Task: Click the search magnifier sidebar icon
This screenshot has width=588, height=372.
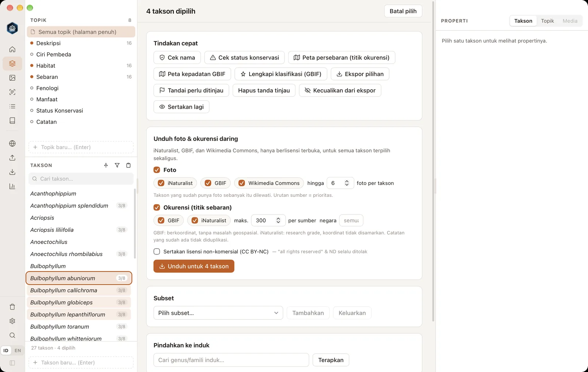Action: 12,335
